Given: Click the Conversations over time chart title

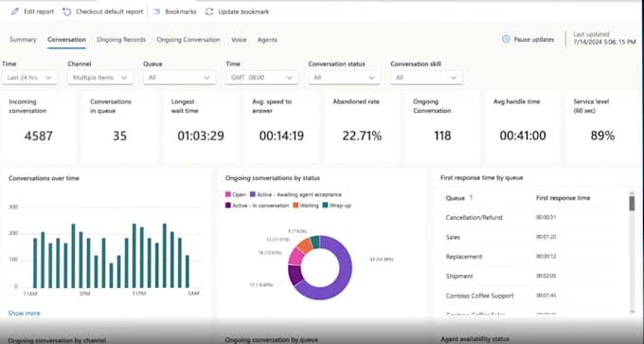Looking at the screenshot, I should pyautogui.click(x=44, y=178).
